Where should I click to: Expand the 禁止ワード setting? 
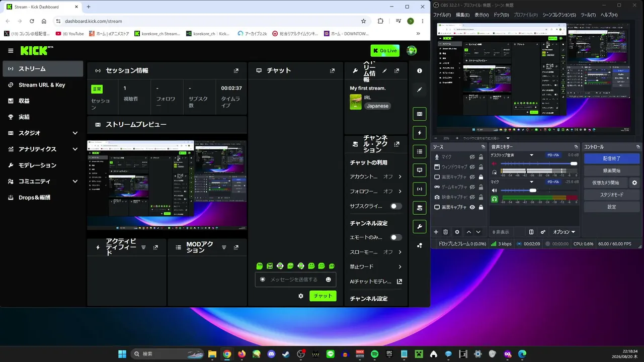[x=376, y=267]
